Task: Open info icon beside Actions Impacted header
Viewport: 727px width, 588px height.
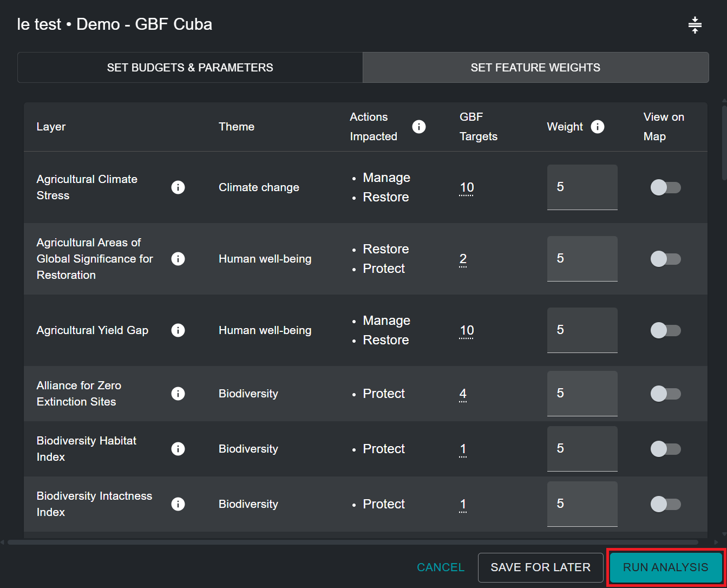Action: [418, 127]
